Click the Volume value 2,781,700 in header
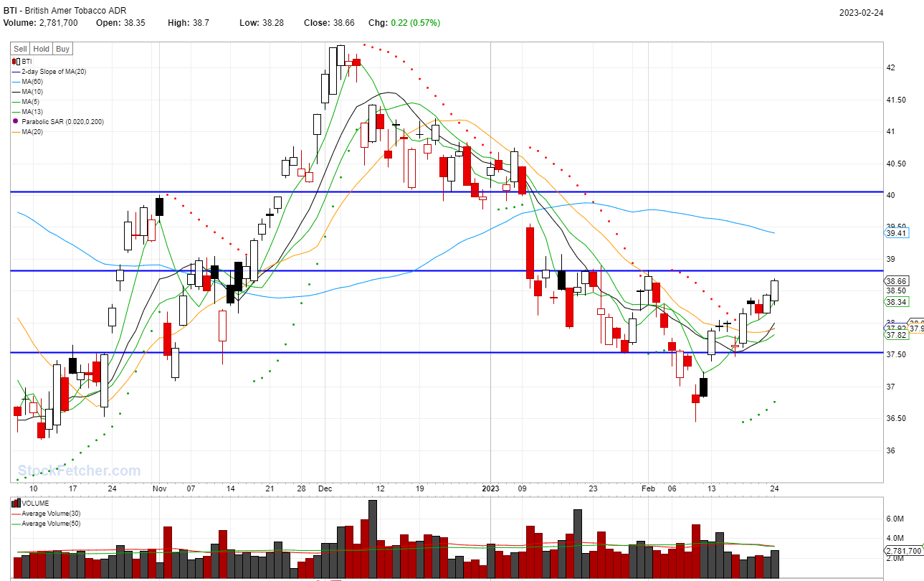The image size is (924, 581). tap(57, 23)
